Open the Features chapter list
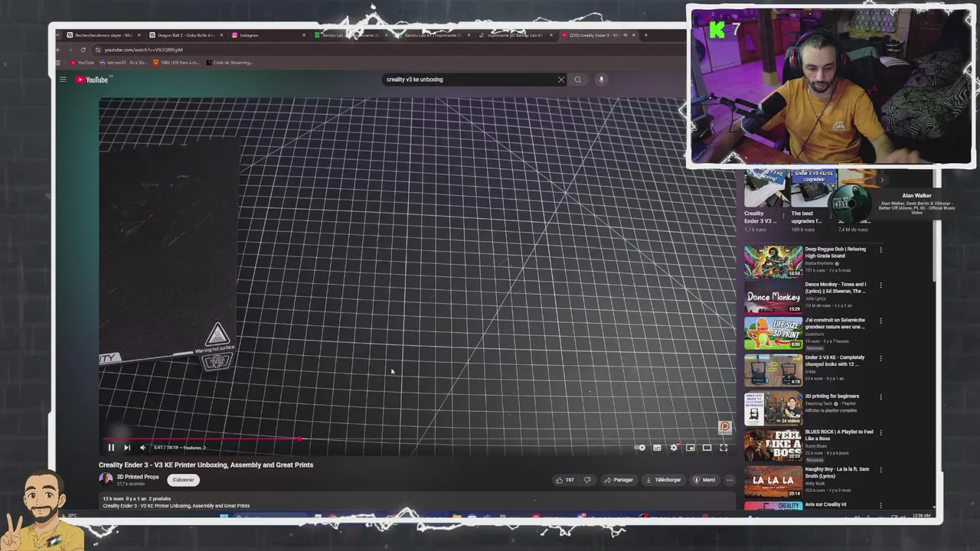This screenshot has height=551, width=980. [194, 448]
